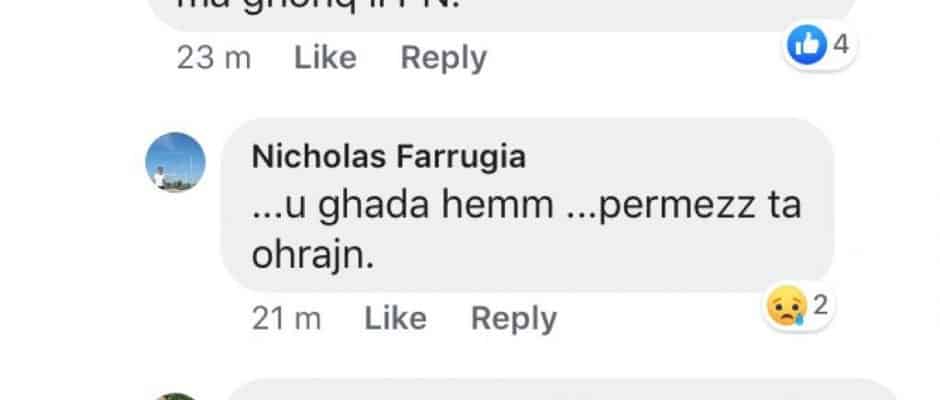This screenshot has width=940, height=400.
Task: Like Nicholas Farrugia's comment
Action: [395, 318]
